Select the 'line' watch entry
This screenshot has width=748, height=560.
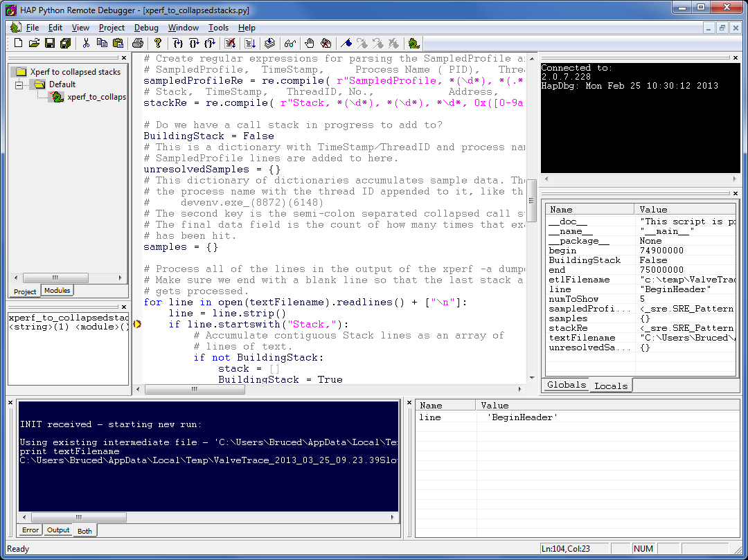[x=577, y=417]
